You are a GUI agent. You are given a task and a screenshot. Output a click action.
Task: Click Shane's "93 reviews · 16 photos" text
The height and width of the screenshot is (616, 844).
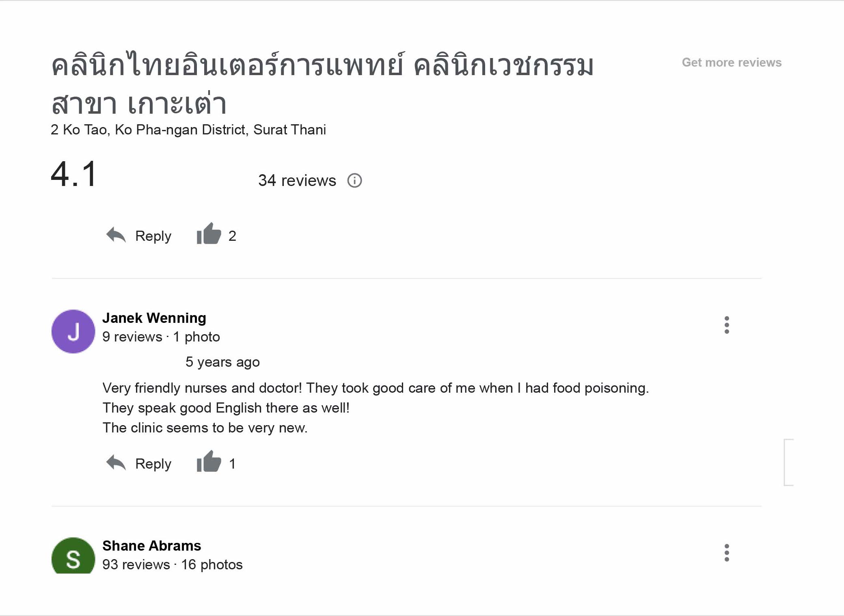[172, 564]
